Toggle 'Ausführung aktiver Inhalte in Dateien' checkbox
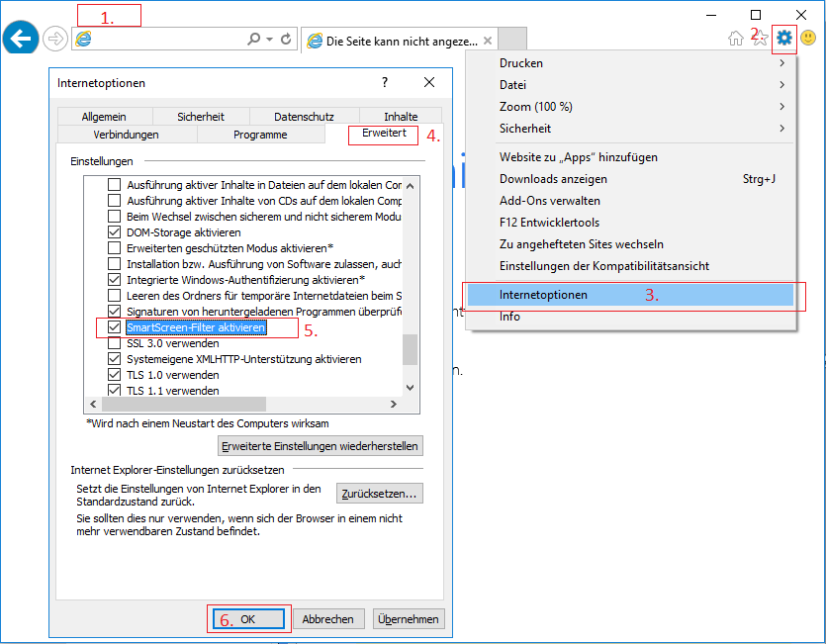This screenshot has width=826, height=644. [x=114, y=185]
